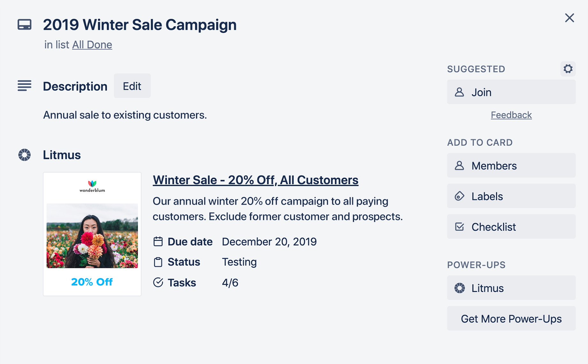Open the All Done list link

click(x=92, y=45)
